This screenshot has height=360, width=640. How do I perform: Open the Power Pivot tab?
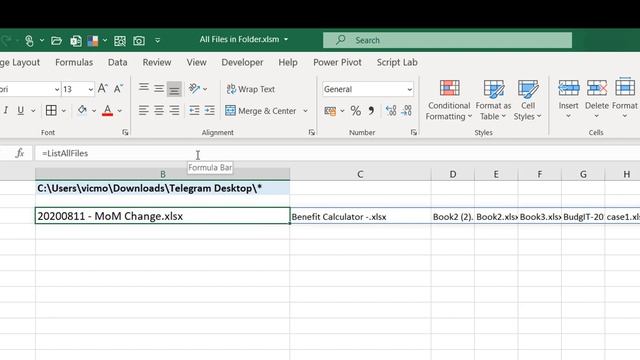(x=337, y=62)
